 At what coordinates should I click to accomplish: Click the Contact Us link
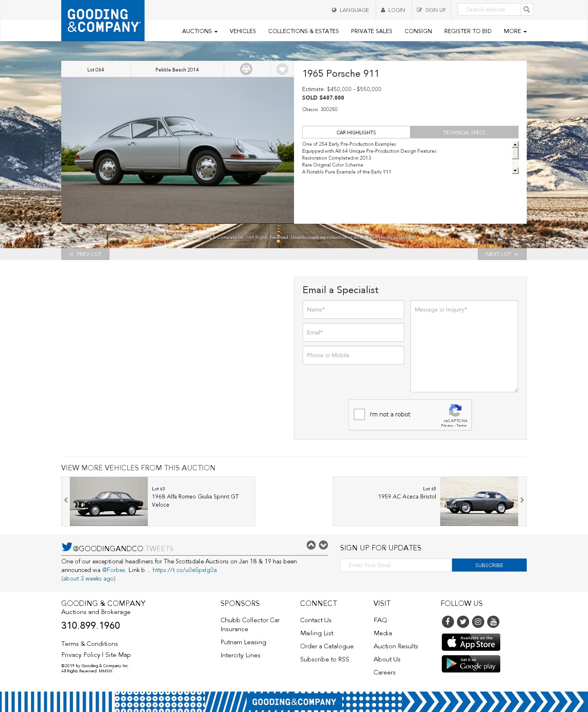[x=316, y=620]
